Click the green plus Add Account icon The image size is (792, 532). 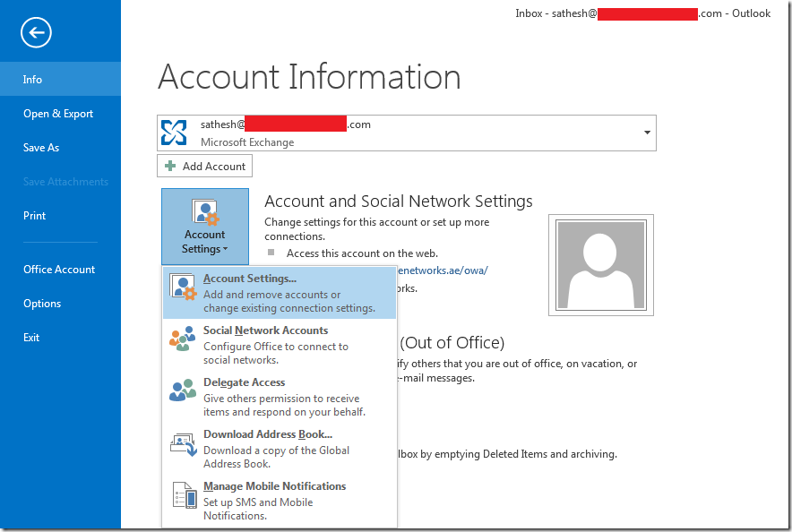click(x=171, y=166)
